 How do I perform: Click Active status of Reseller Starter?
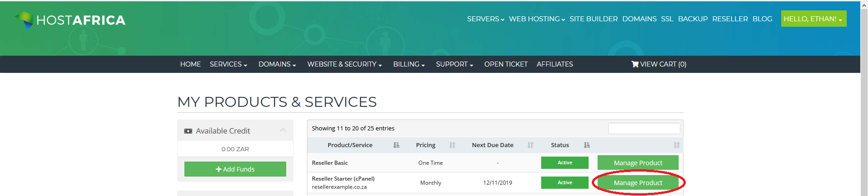[x=565, y=182]
